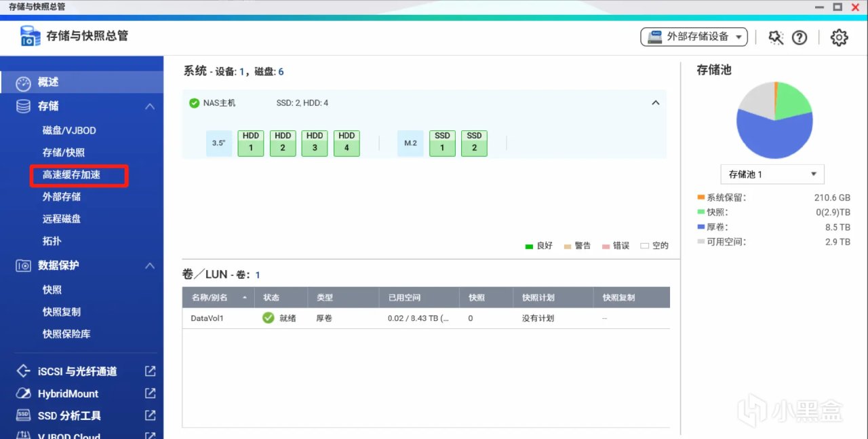The image size is (868, 439).
Task: Open VJBOD Cloud from sidebar
Action: pyautogui.click(x=69, y=436)
